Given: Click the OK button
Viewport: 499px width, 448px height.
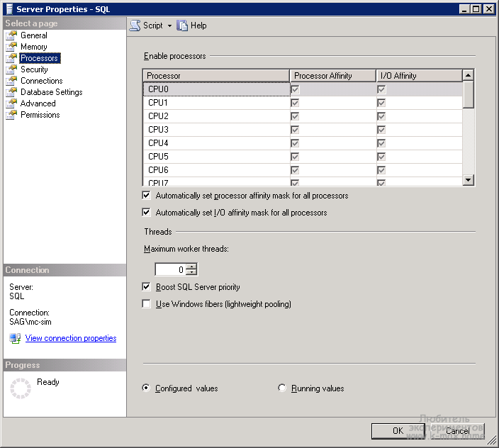Looking at the screenshot, I should point(398,431).
